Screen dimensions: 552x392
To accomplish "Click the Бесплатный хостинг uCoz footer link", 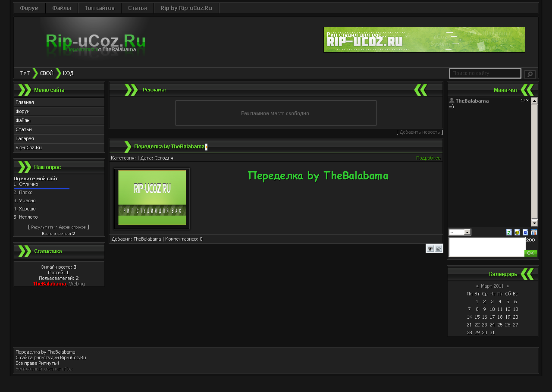I will 44,369.
